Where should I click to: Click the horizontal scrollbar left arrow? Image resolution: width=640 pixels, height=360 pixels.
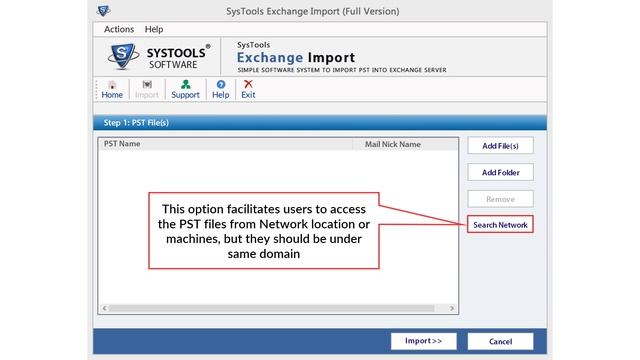104,308
